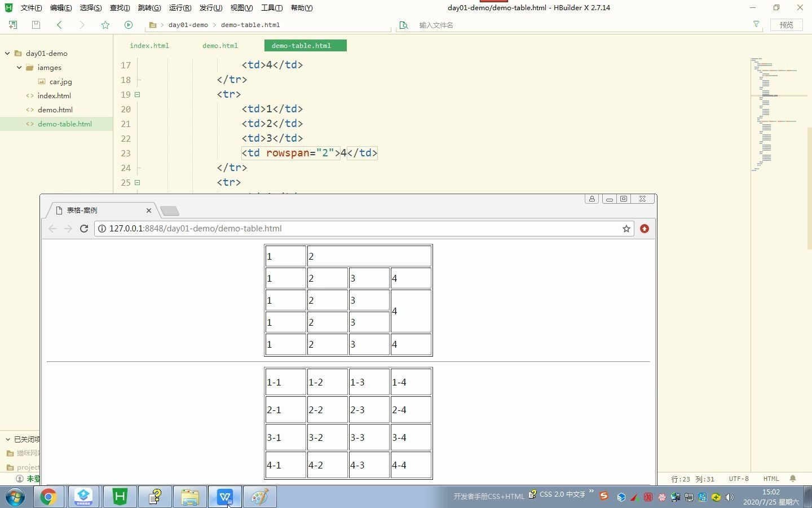The image size is (812, 508).
Task: Click table cell 2-3 in browser
Action: pos(369,410)
